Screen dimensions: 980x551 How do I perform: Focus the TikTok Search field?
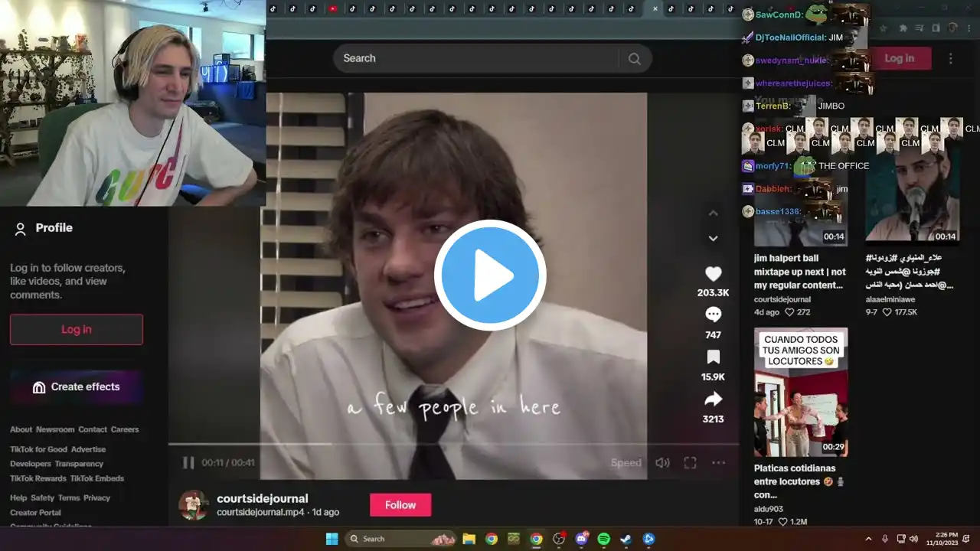[492, 58]
